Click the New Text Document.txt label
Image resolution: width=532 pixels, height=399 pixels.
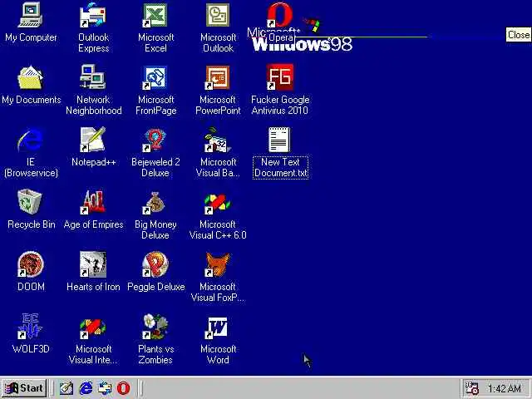pyautogui.click(x=281, y=167)
